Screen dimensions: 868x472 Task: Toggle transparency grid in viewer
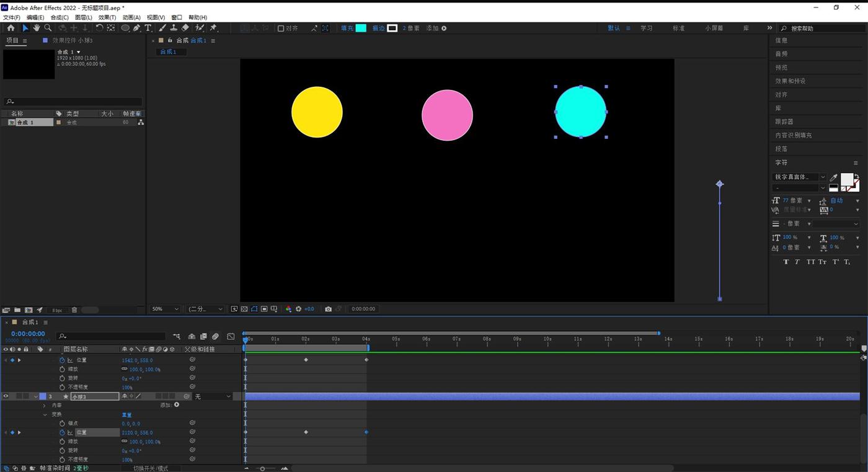coord(244,309)
